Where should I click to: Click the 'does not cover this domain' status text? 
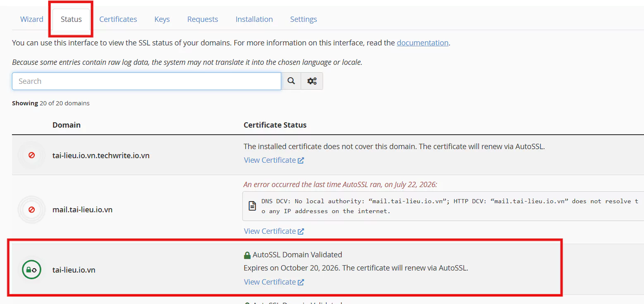tap(394, 147)
